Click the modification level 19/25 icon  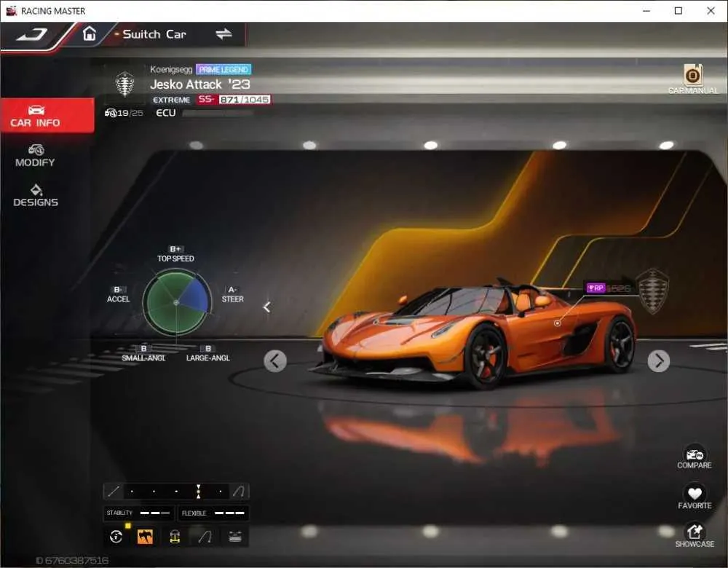pos(124,113)
